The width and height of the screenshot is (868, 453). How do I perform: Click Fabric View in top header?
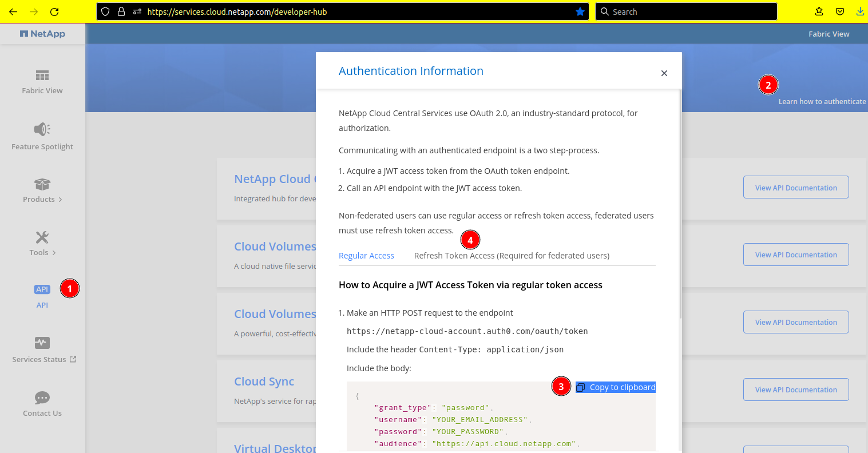coord(829,34)
